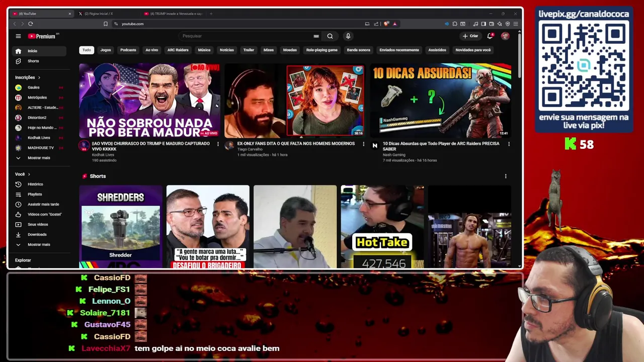Select the Podcasts filter chip
This screenshot has height=362, width=644.
tap(128, 50)
